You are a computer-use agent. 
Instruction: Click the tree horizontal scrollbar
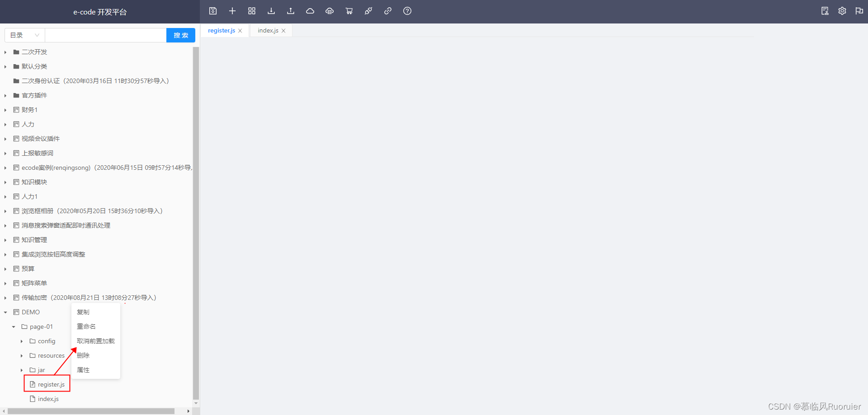[x=91, y=411]
